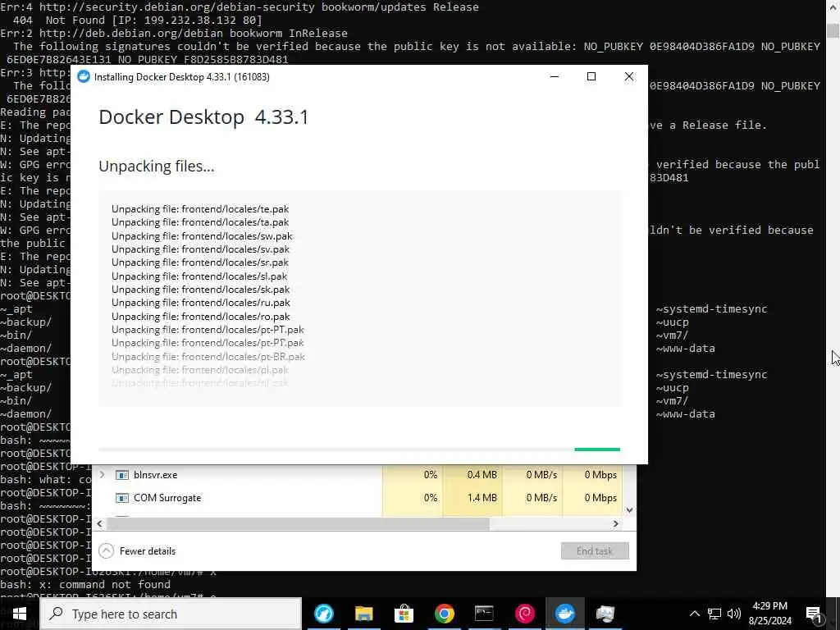This screenshot has height=630, width=840.
Task: Open the clock and date flyout
Action: point(769,614)
